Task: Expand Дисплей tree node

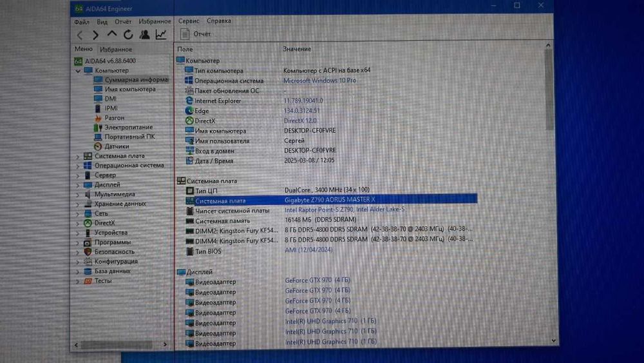Action: 78,185
